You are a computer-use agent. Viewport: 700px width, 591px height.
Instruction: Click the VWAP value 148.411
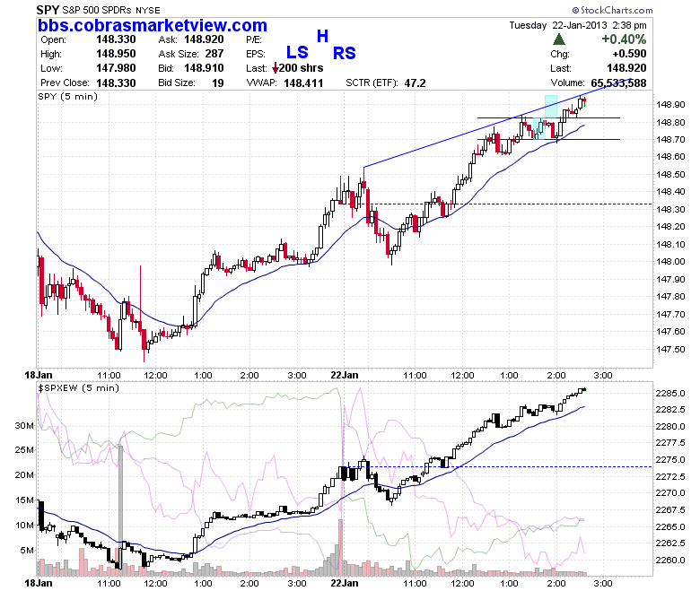[303, 83]
